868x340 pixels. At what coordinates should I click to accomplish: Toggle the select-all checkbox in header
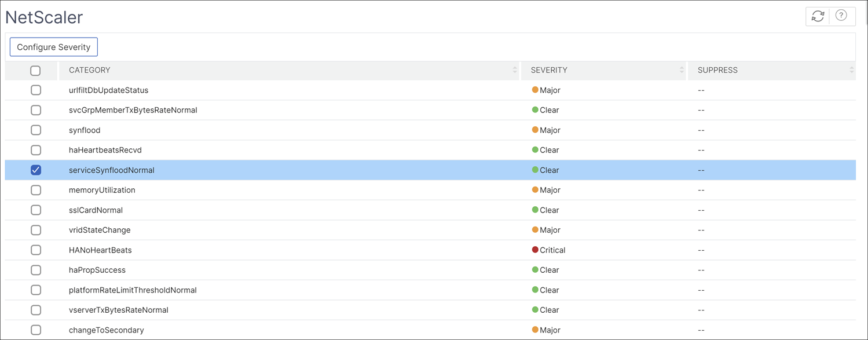click(35, 71)
